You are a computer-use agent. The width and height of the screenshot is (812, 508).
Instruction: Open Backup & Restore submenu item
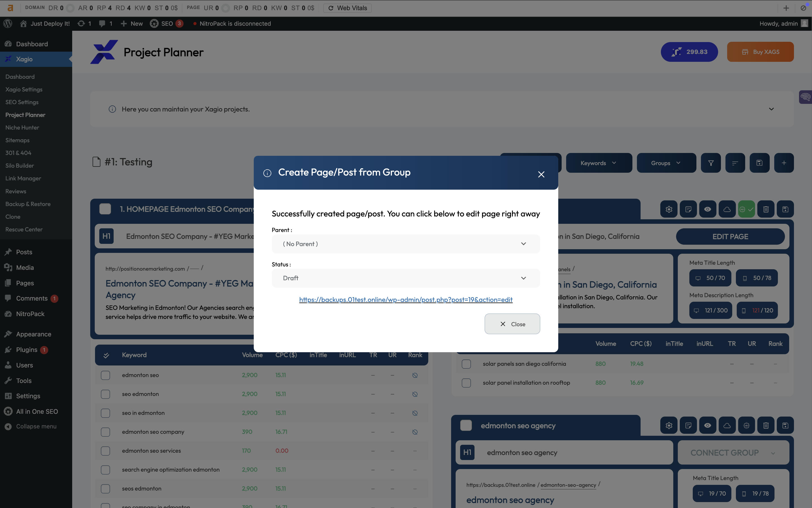(28, 204)
